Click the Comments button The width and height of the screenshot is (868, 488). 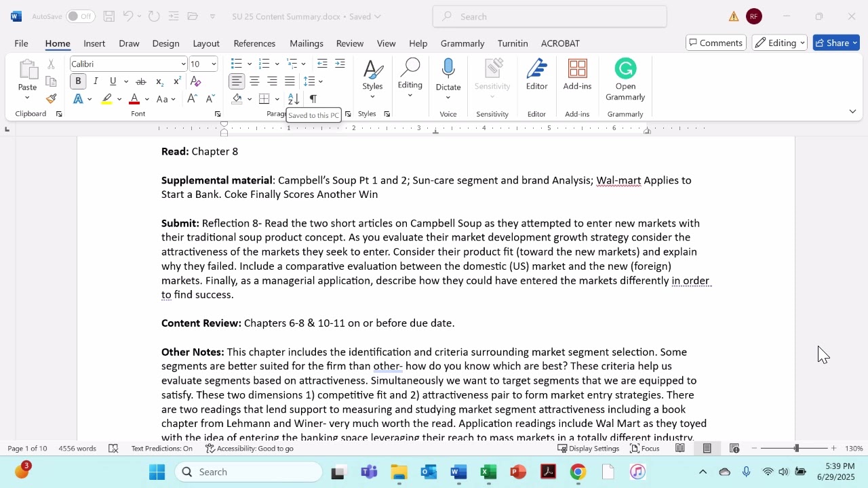pos(716,43)
